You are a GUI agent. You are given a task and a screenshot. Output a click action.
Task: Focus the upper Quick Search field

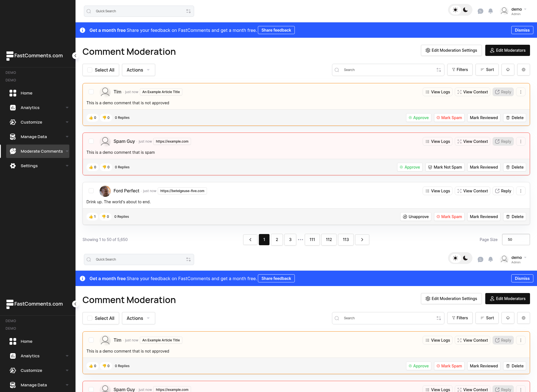click(139, 11)
